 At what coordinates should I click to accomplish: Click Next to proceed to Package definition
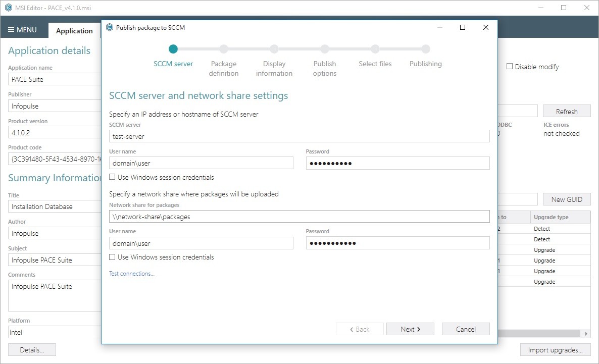point(410,329)
